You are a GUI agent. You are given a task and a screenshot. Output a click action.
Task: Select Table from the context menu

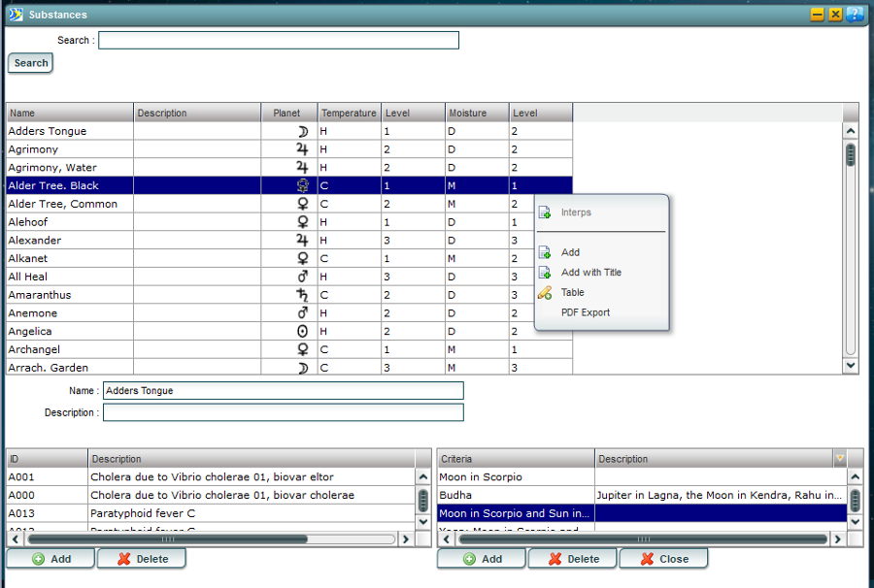coord(573,292)
